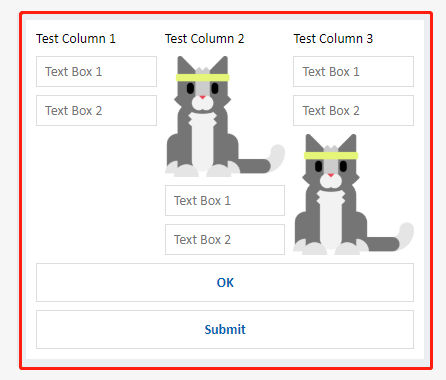This screenshot has width=446, height=380.
Task: Click the yellow headband on Column 3 cat
Action: (331, 155)
